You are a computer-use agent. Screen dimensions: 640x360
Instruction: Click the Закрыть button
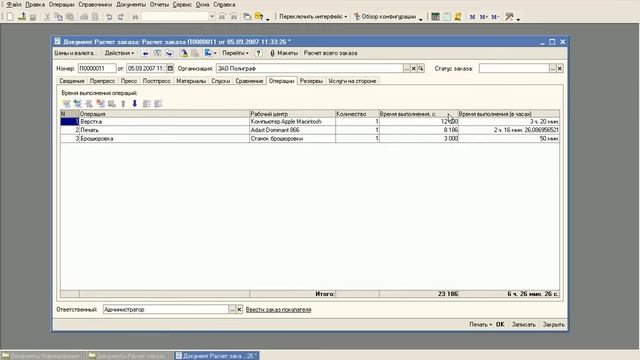[x=553, y=324]
